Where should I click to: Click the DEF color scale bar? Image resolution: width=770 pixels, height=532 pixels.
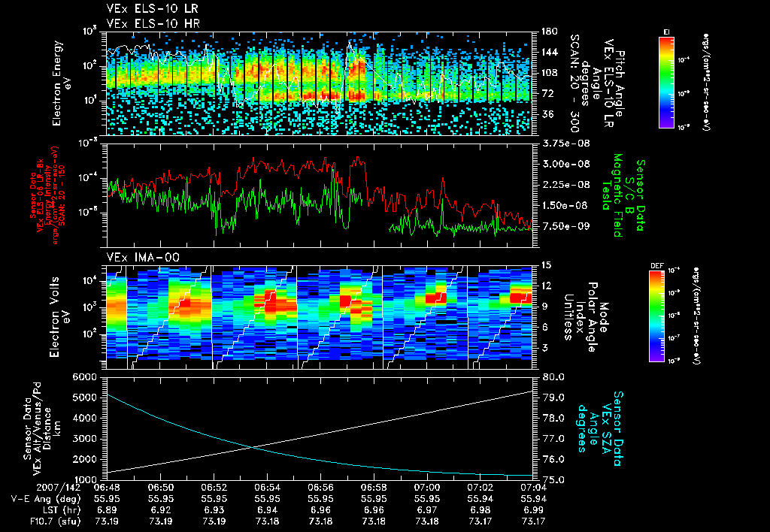point(657,316)
